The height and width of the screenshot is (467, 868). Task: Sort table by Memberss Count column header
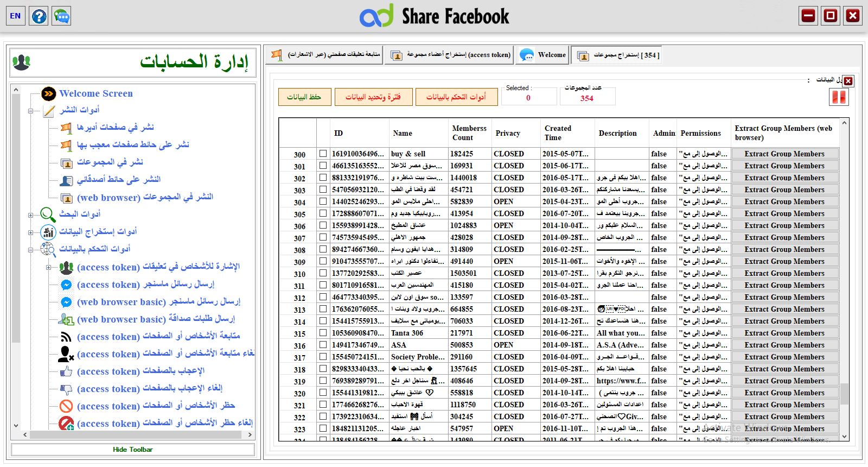click(x=470, y=132)
